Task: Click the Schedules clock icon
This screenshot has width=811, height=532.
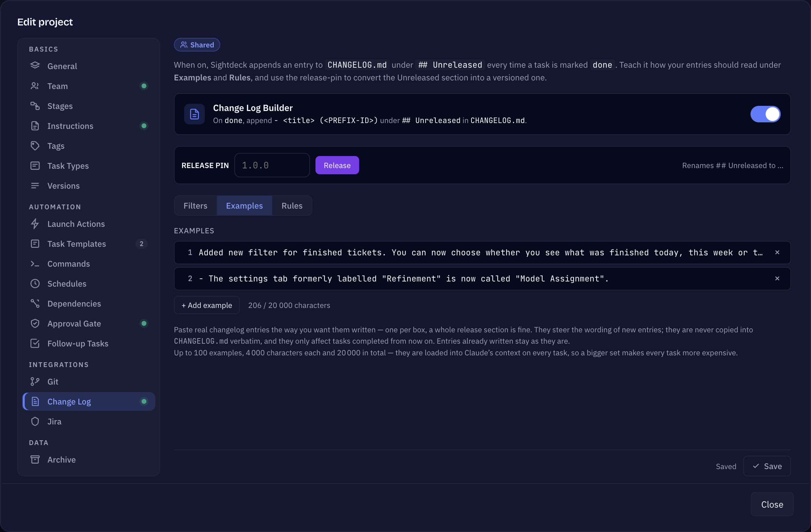Action: 35,284
